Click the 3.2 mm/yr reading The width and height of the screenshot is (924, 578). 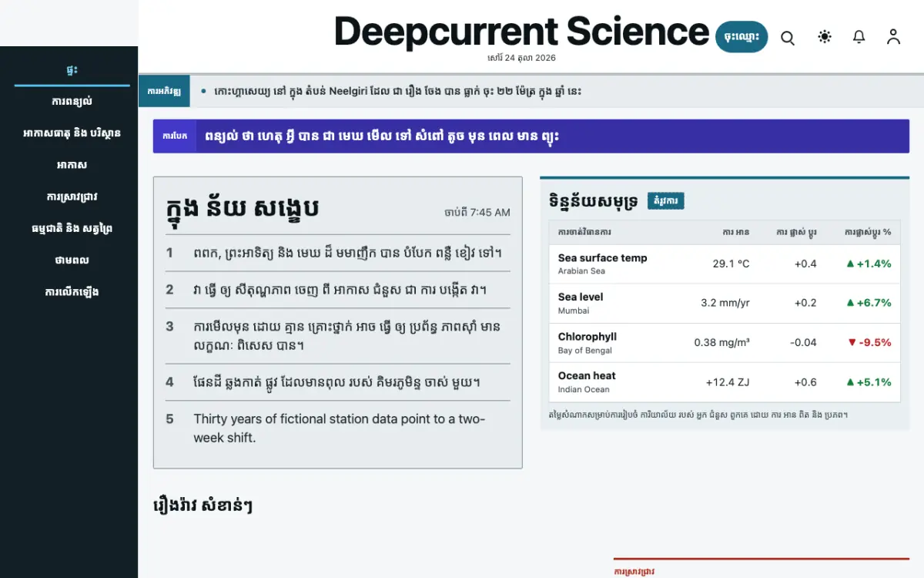(725, 303)
